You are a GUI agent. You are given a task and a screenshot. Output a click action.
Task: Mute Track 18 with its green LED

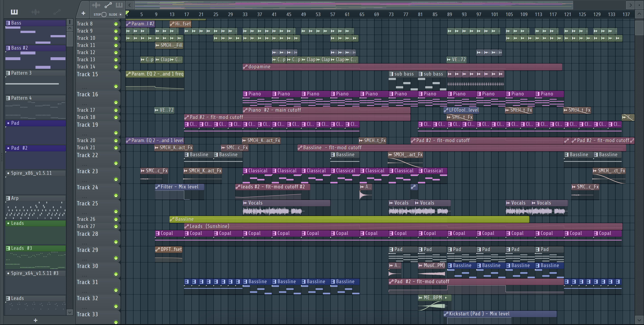[116, 117]
